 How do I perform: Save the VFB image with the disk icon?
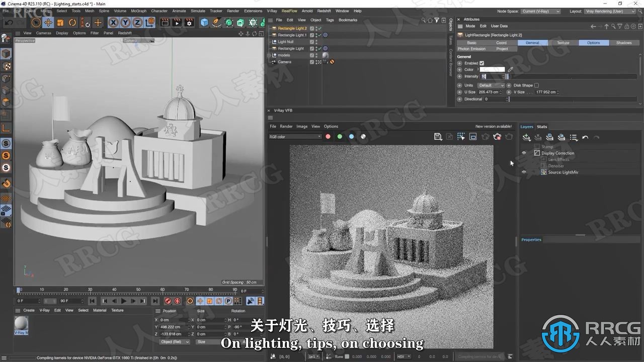pos(438,137)
